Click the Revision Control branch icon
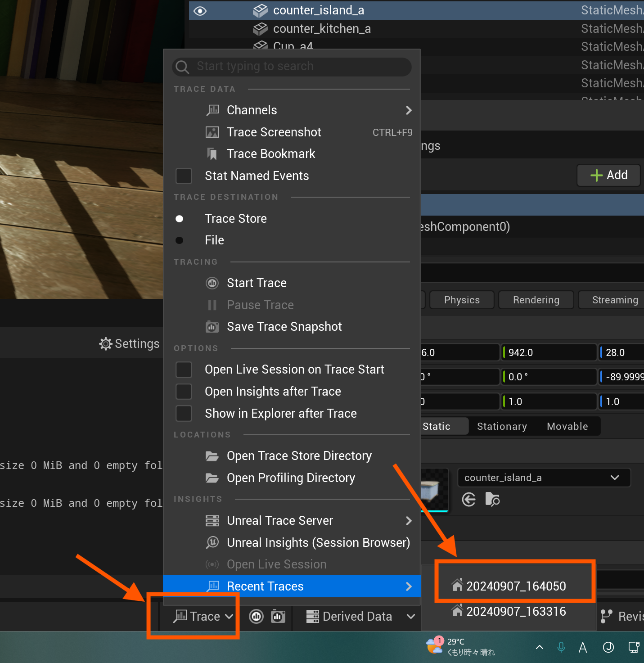 tap(607, 616)
